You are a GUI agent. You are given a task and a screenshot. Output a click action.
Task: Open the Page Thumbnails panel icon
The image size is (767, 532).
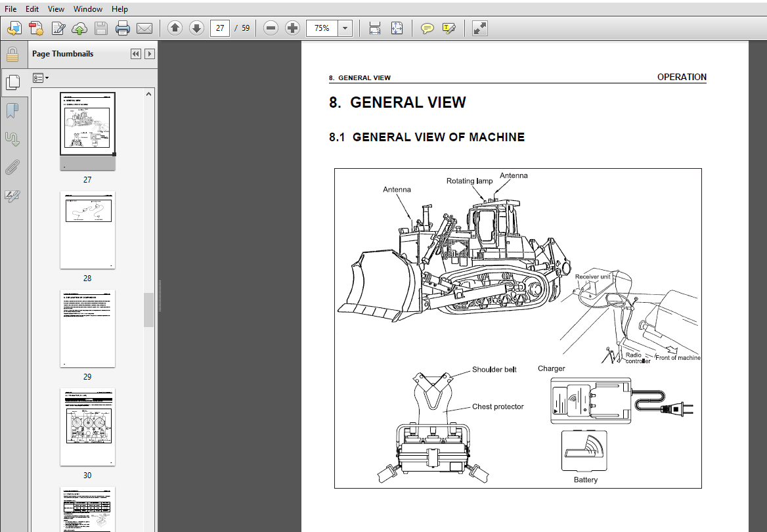click(12, 83)
